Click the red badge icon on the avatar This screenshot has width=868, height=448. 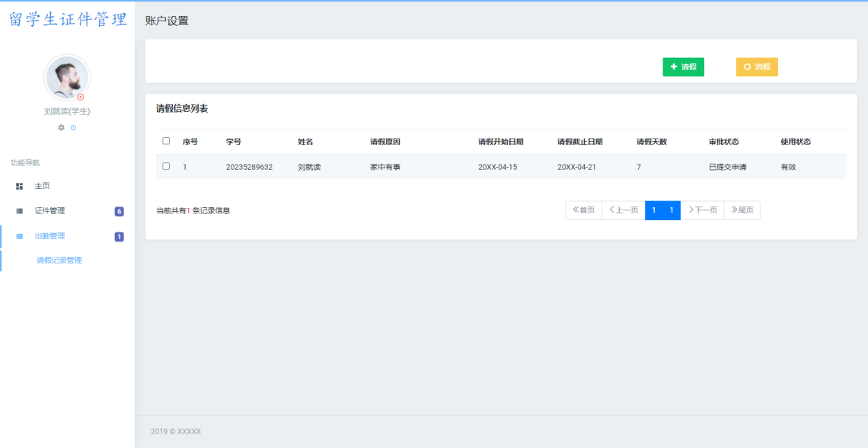[x=81, y=97]
